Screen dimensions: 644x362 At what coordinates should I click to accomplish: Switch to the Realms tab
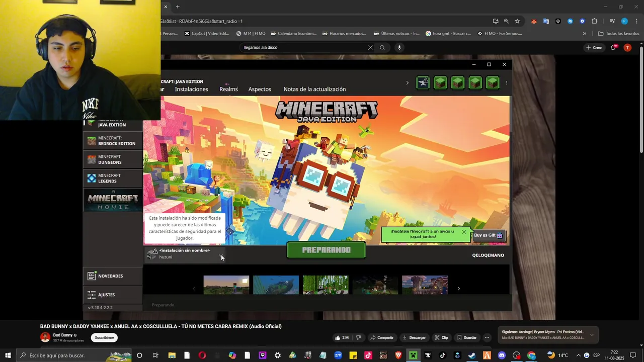tap(228, 89)
